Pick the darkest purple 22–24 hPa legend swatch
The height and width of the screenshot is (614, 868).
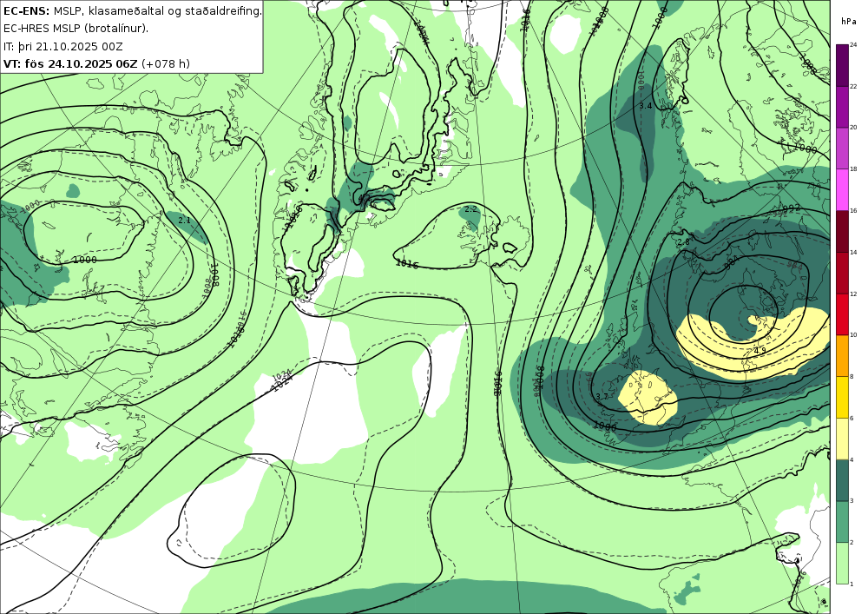[842, 65]
